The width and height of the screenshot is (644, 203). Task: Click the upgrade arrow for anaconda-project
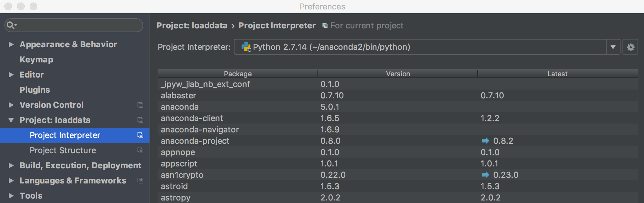pos(485,141)
